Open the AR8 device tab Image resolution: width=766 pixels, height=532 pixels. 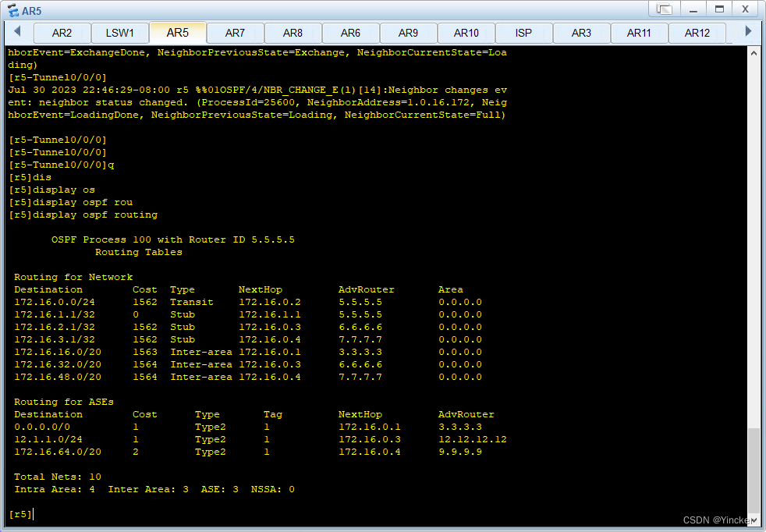click(293, 33)
